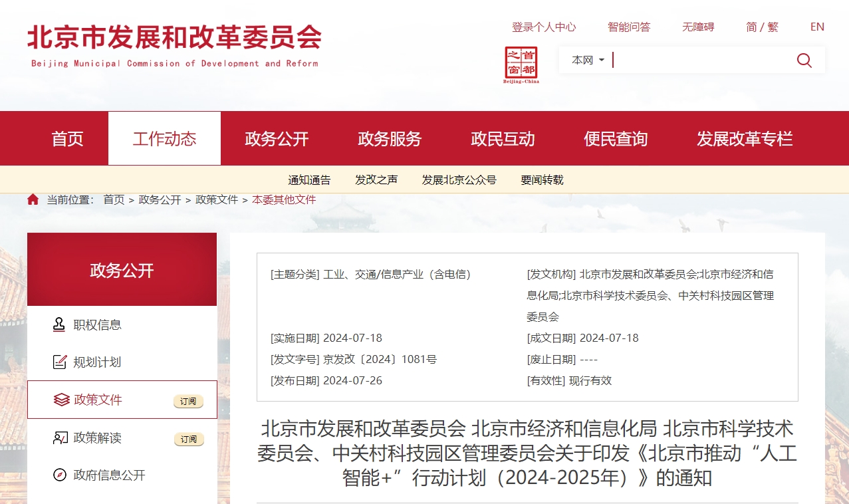The image size is (849, 504).
Task: Click the 职权信息 stamp icon
Action: click(x=60, y=324)
